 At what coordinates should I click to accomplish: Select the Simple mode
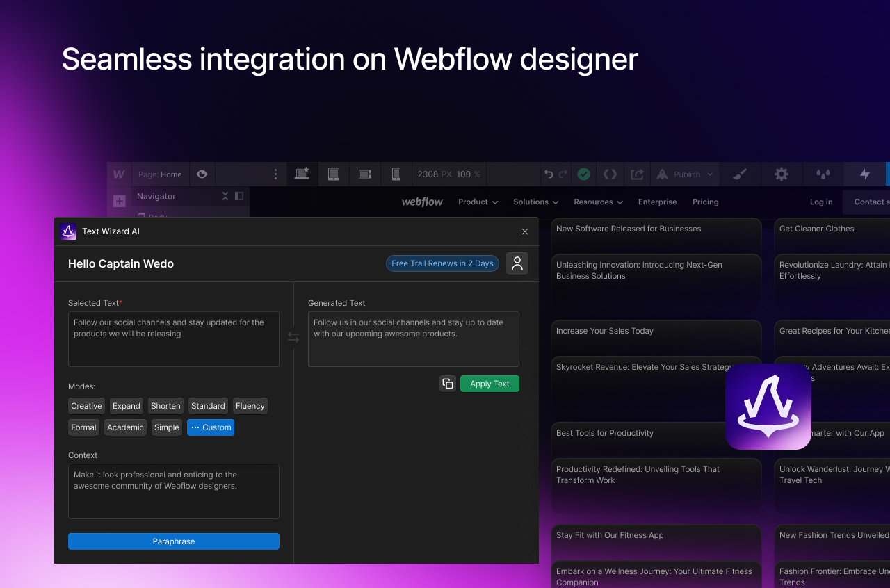[167, 427]
